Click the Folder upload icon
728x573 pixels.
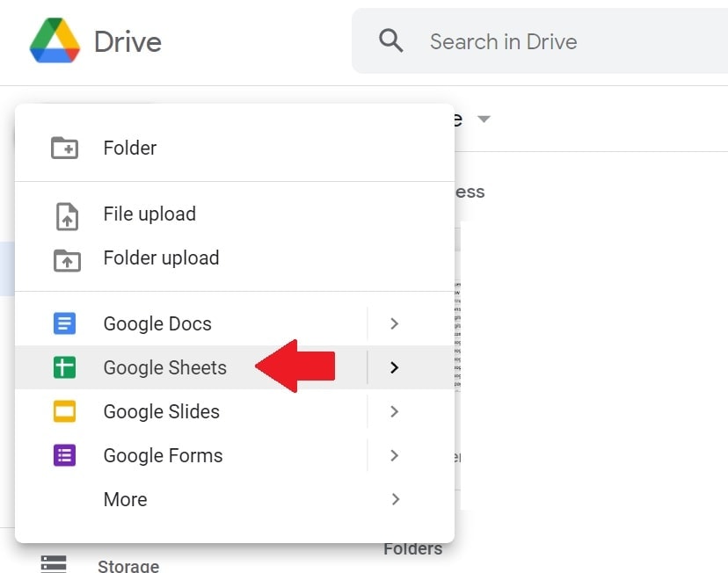click(x=68, y=260)
